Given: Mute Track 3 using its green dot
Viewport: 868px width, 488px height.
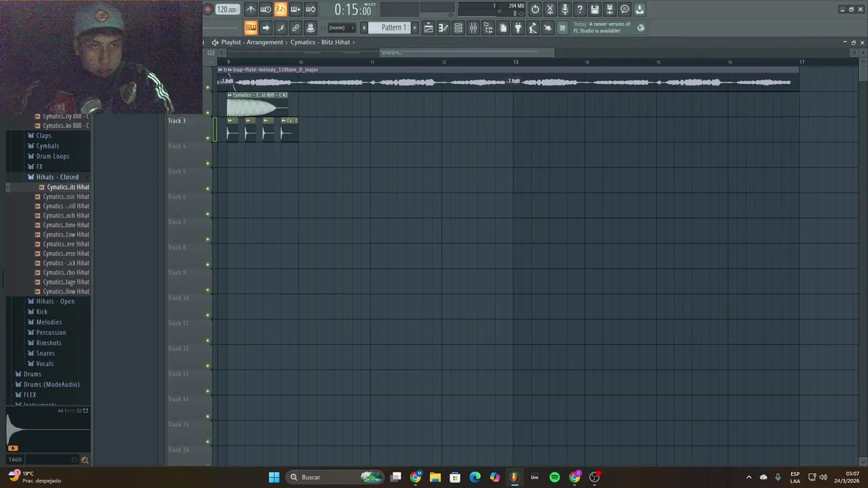Looking at the screenshot, I should click(208, 138).
